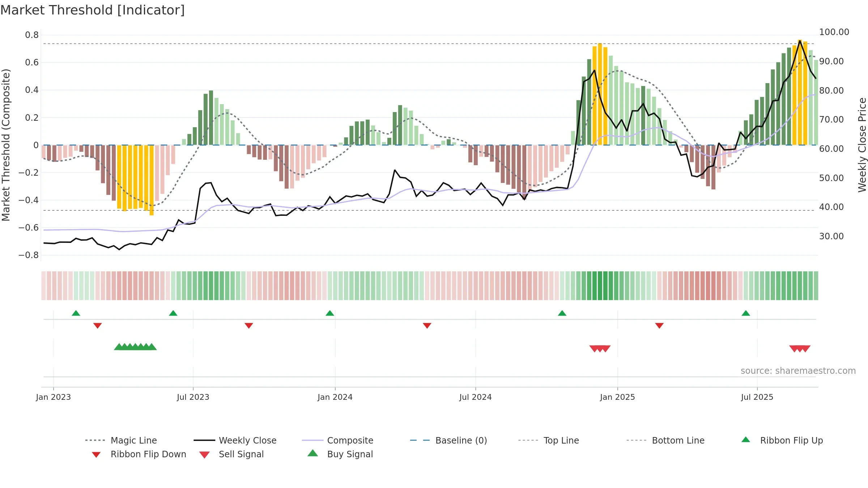Click the 60.00 right axis label

pos(831,149)
